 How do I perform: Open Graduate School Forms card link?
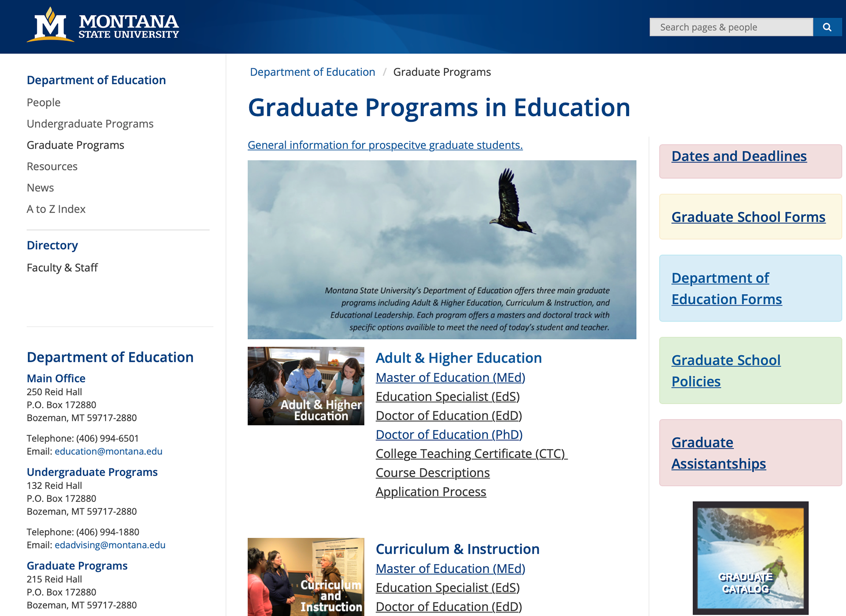click(x=748, y=217)
